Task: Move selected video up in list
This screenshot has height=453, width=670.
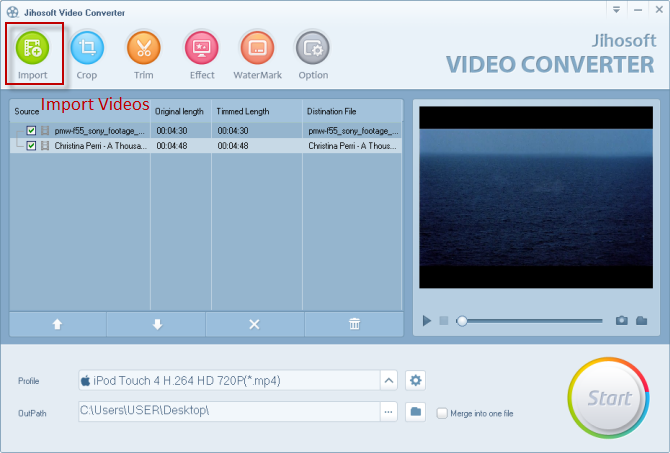Action: click(57, 324)
